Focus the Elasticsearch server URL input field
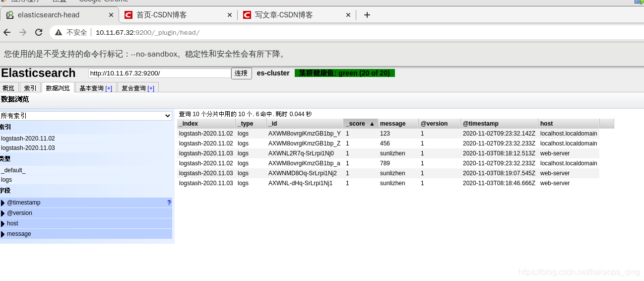The width and height of the screenshot is (644, 281). 160,73
